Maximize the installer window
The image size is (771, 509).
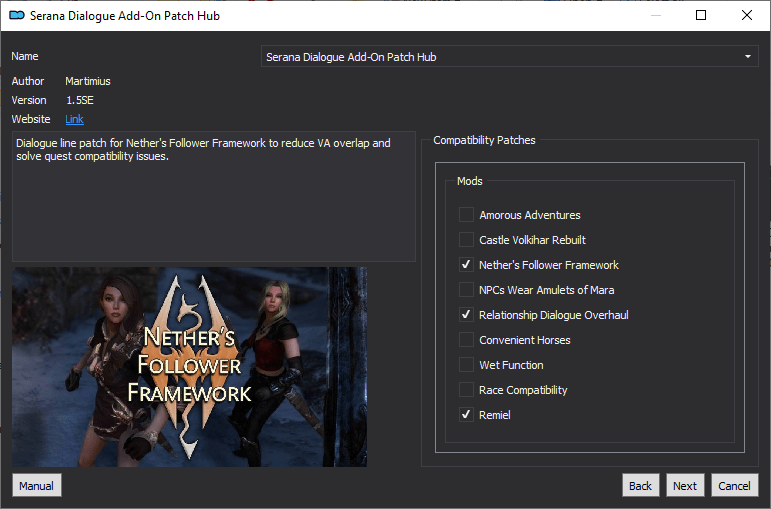(701, 15)
